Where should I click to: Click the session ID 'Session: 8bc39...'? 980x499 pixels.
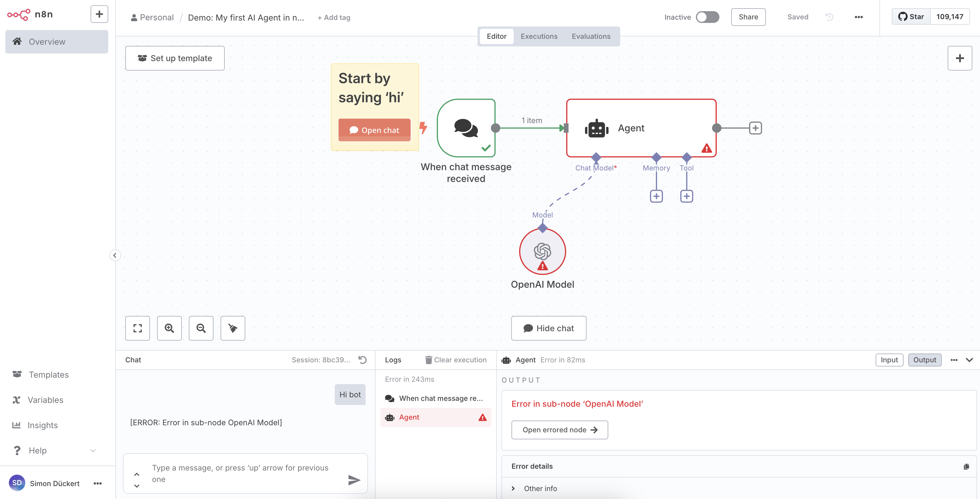(x=321, y=360)
